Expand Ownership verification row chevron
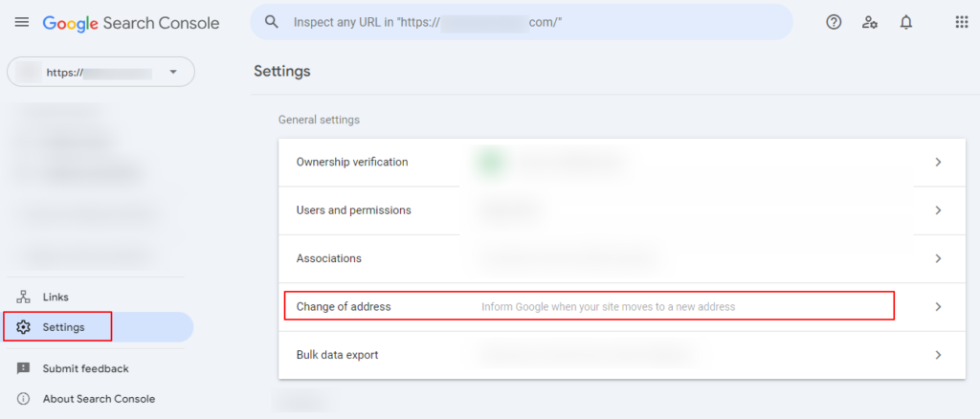Viewport: 980px width, 419px height. [938, 163]
